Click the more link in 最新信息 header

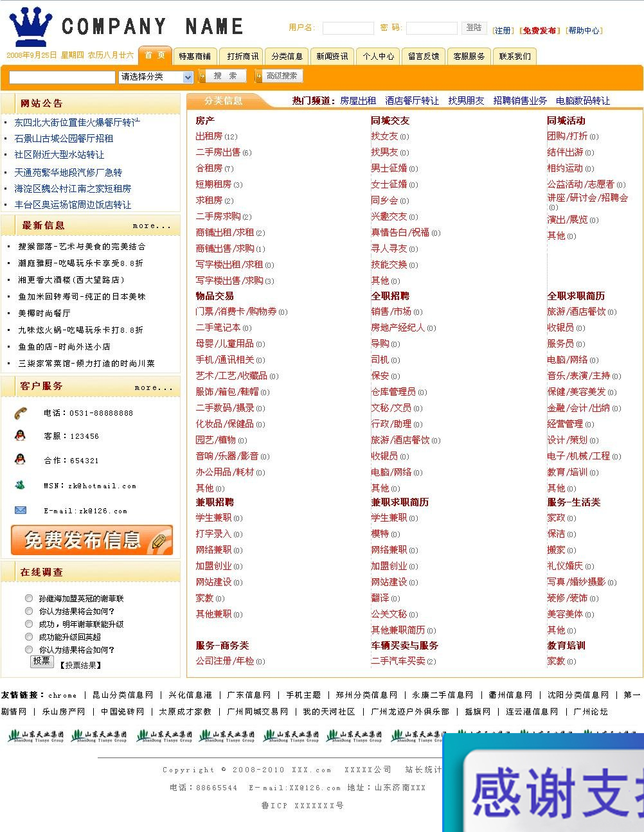click(152, 226)
